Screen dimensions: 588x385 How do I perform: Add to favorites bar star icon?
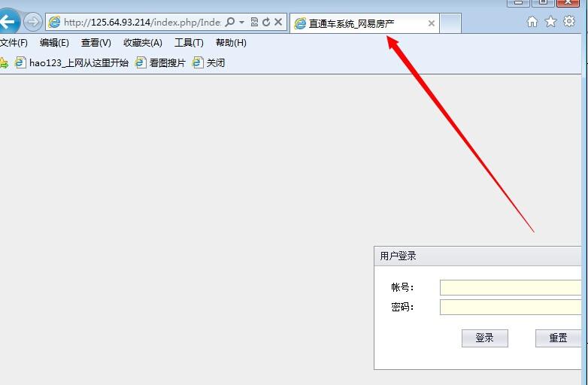pyautogui.click(x=4, y=63)
